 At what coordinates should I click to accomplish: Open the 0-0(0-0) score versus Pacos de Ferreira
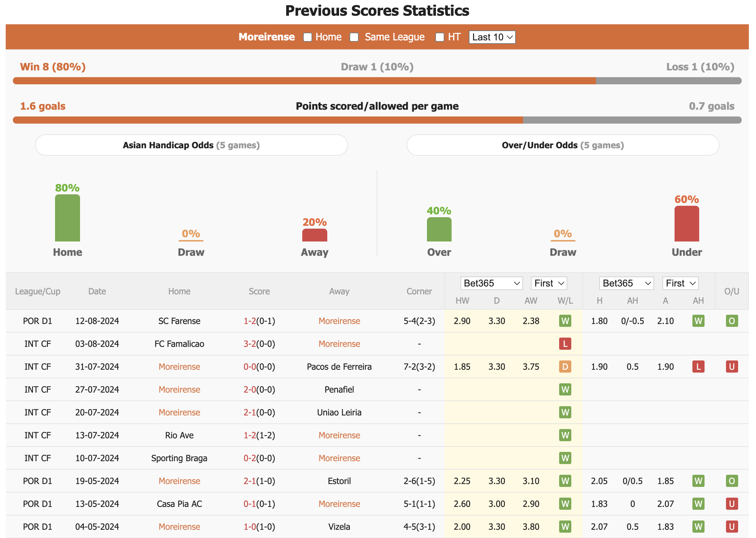[x=259, y=367]
